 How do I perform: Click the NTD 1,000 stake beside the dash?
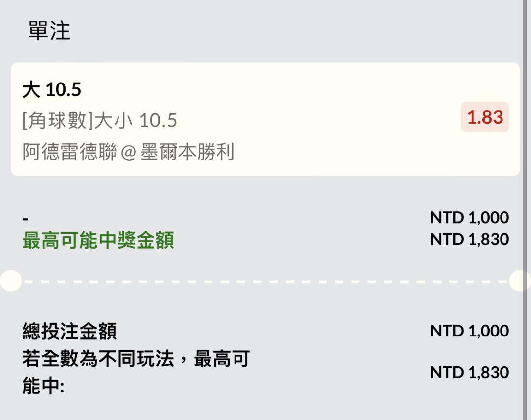469,217
